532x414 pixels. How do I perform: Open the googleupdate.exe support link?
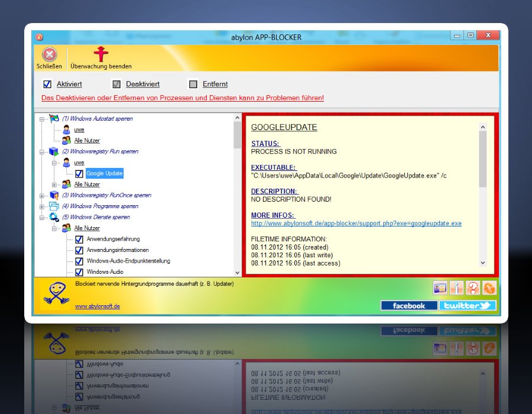coord(356,224)
